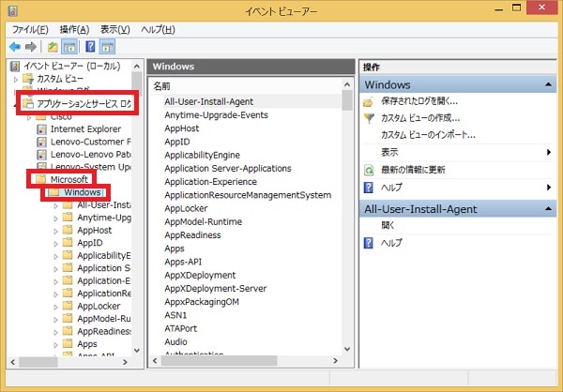The image size is (563, 392).
Task: Expand the AppHost tree node arrow
Action: coord(55,232)
